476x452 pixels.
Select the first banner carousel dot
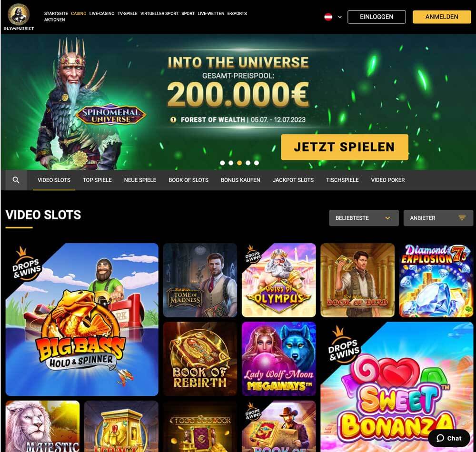coord(222,163)
